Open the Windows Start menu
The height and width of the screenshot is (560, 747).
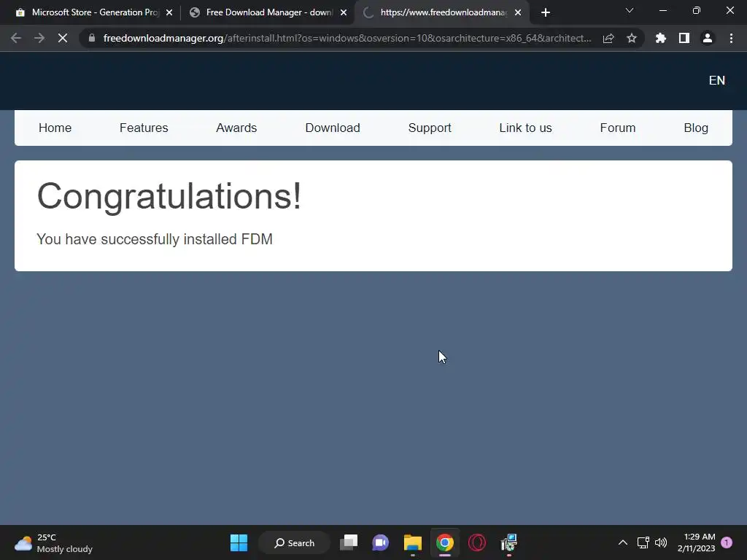pos(239,542)
